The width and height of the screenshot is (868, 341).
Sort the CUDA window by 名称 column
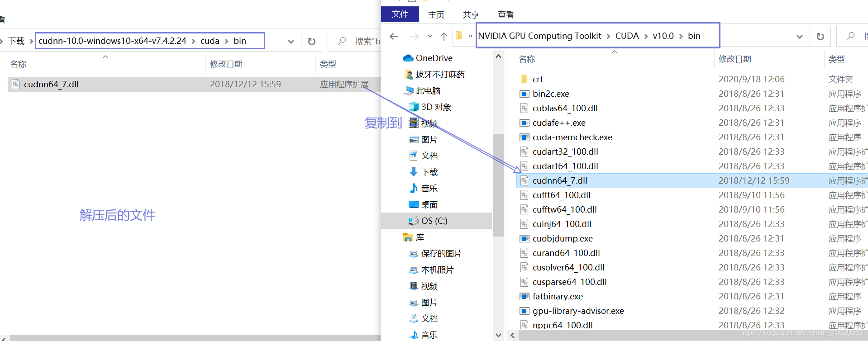click(x=527, y=59)
